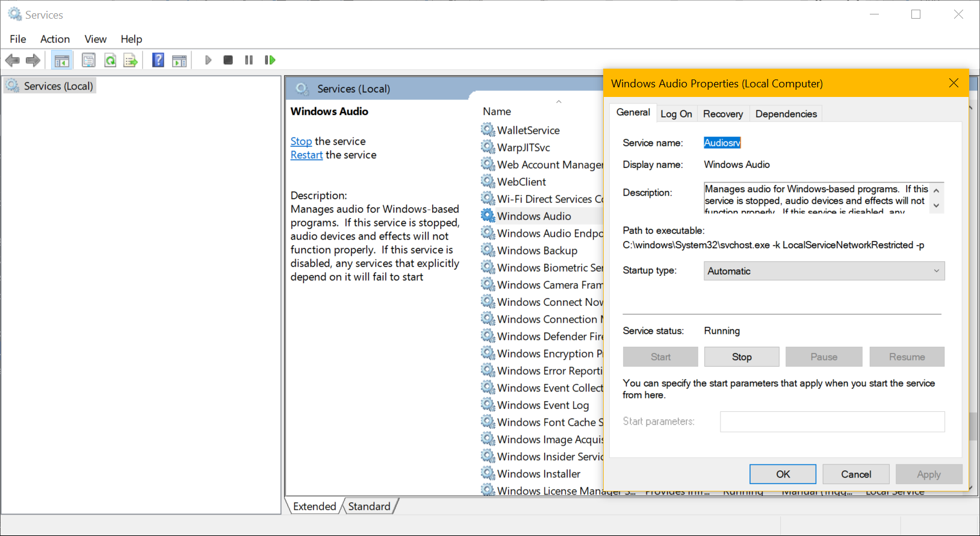
Task: Switch to the Standard view tab
Action: pyautogui.click(x=369, y=506)
